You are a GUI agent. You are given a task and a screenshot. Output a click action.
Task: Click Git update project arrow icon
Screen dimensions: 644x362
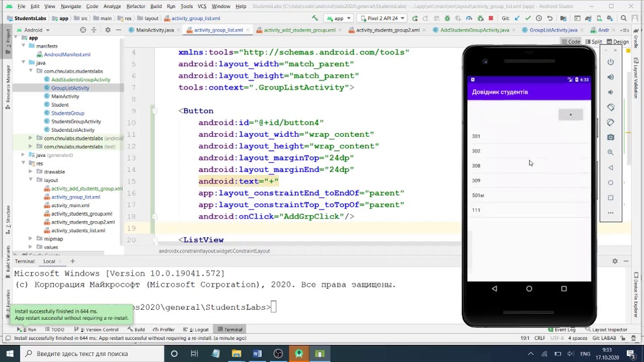click(517, 18)
